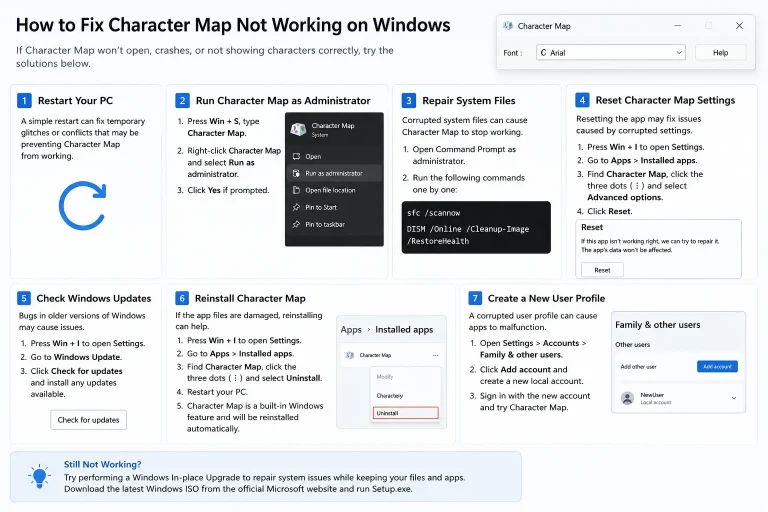
Task: Click Apps in the Installed apps breadcrumb
Action: 351,330
